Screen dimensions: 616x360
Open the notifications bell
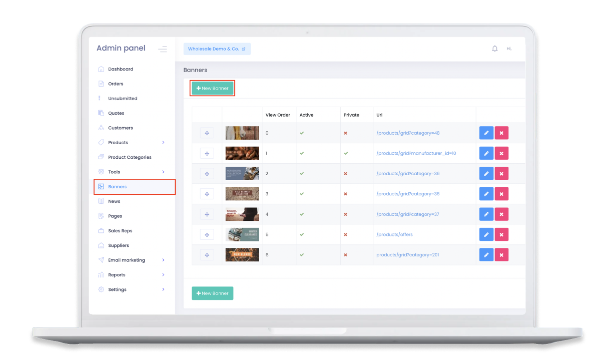[x=495, y=49]
